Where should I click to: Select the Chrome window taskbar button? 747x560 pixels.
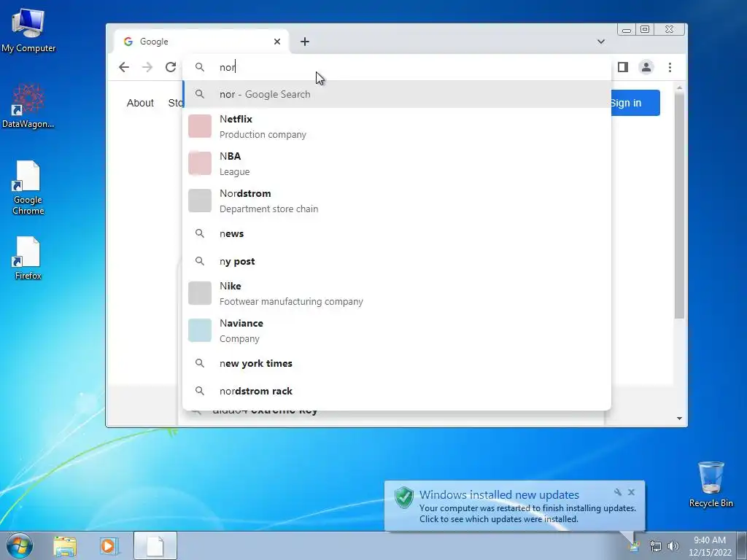tap(155, 545)
